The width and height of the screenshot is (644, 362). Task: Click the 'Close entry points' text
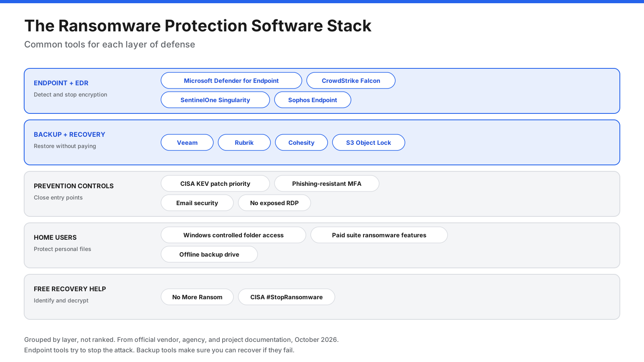click(x=58, y=197)
